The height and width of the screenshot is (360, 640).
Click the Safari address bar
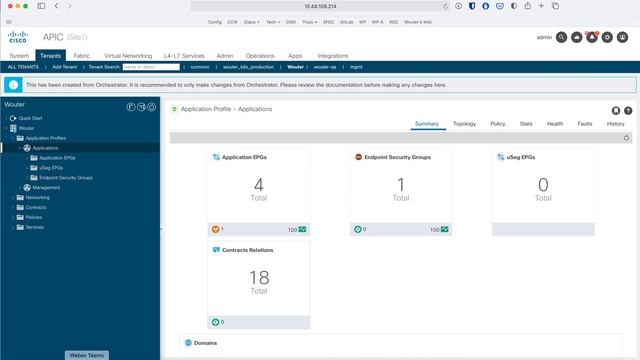320,6
